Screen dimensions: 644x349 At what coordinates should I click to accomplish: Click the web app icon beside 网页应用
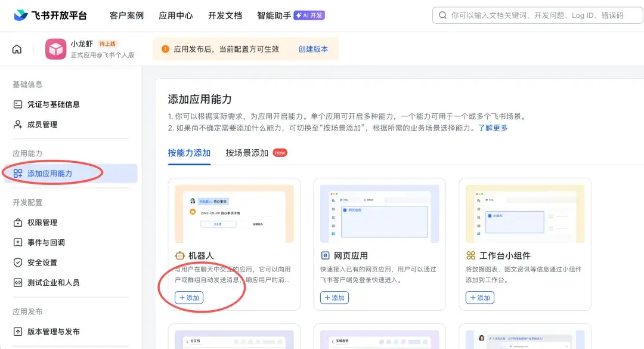tap(326, 256)
